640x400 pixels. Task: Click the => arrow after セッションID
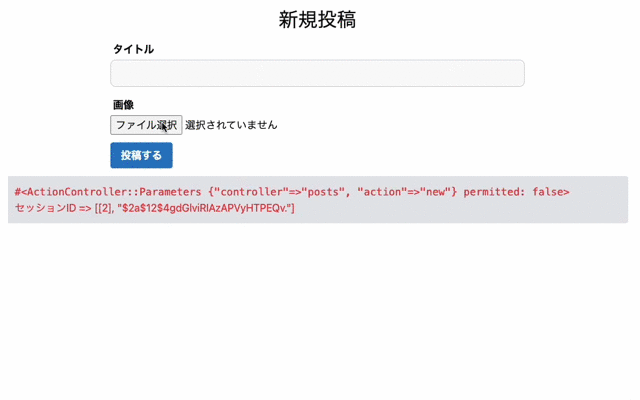(85, 208)
